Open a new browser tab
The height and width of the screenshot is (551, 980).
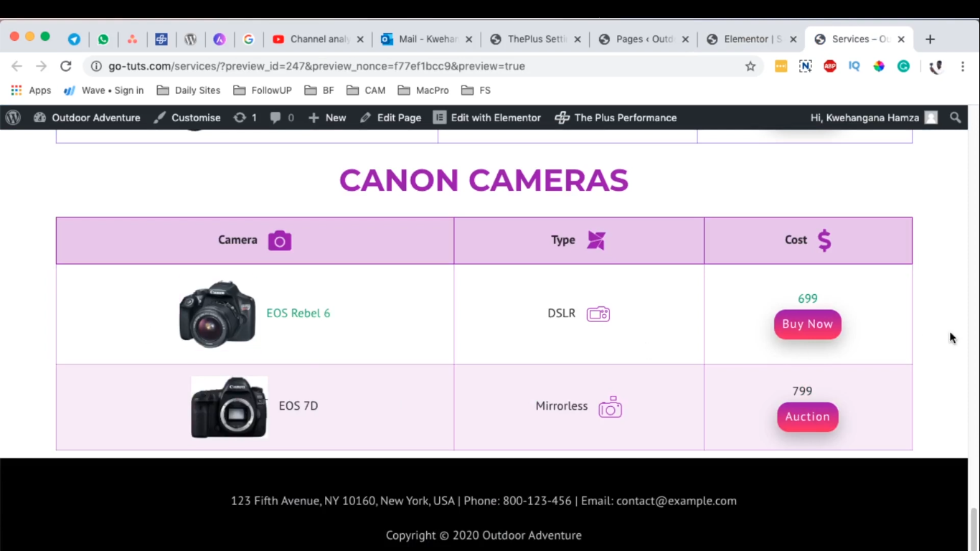point(930,39)
